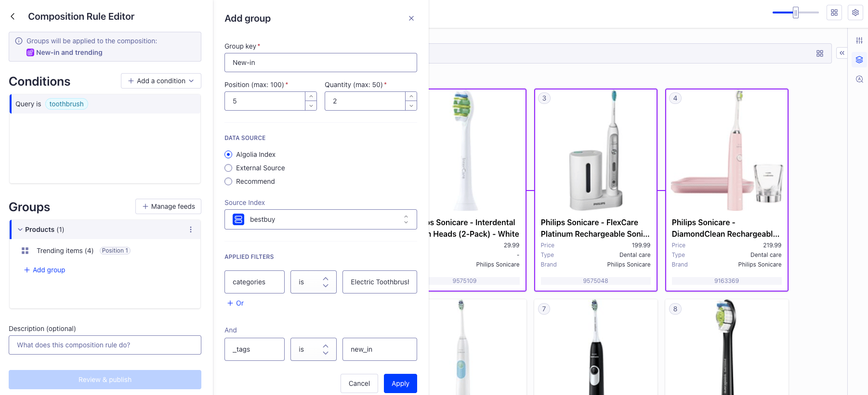This screenshot has height=395, width=868.
Task: Select the Trending items group row
Action: point(105,251)
